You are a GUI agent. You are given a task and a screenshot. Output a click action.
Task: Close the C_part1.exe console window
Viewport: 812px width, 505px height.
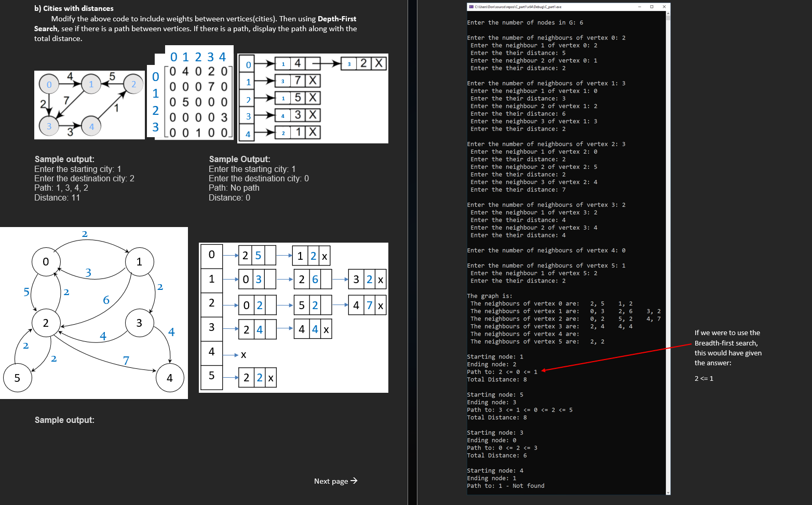[664, 6]
